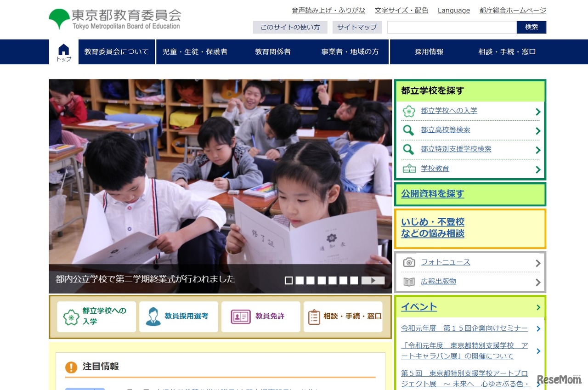Click the chevron beside 第15回企業向けセミナー
This screenshot has width=588, height=390.
pos(538,329)
